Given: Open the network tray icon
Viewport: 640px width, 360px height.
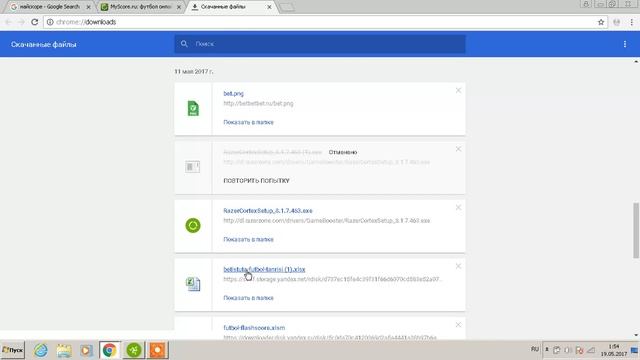Looking at the screenshot, I should [591, 350].
